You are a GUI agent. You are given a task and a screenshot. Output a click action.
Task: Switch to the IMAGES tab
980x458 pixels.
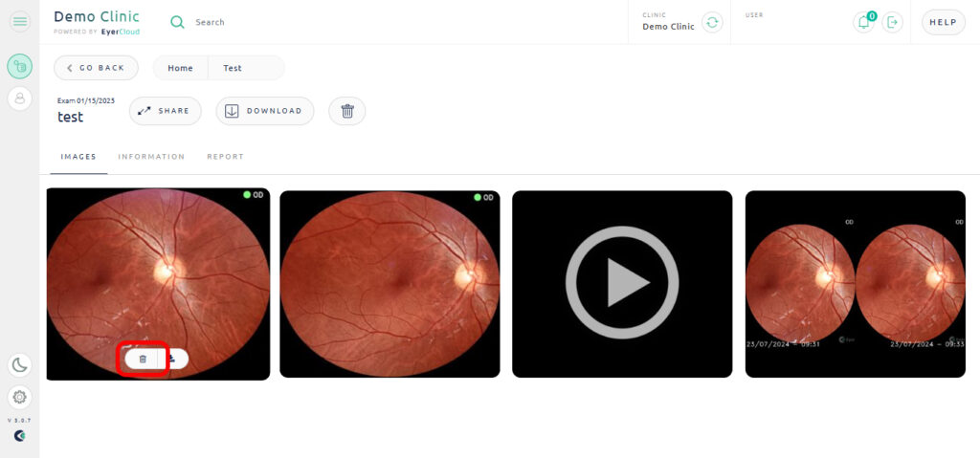click(78, 157)
